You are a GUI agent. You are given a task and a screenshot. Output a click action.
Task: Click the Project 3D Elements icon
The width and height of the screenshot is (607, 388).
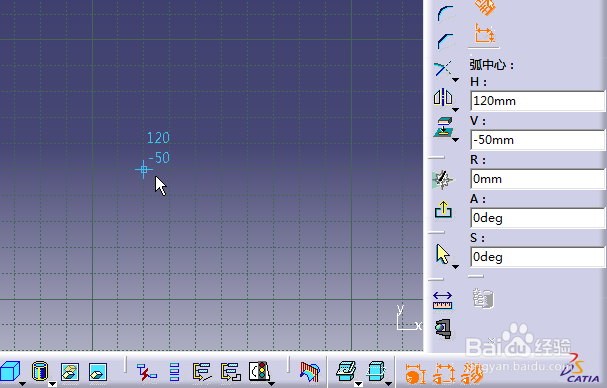pyautogui.click(x=443, y=127)
